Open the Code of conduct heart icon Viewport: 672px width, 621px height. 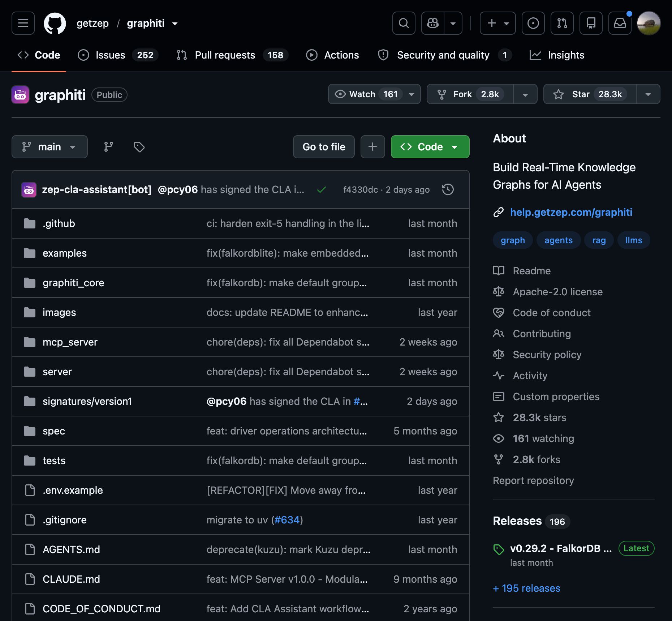(499, 313)
